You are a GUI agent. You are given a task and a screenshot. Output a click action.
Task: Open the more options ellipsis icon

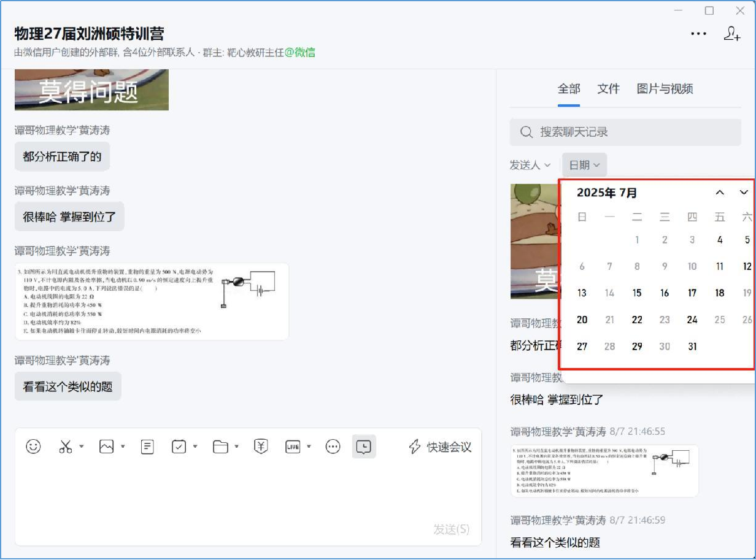pos(698,34)
